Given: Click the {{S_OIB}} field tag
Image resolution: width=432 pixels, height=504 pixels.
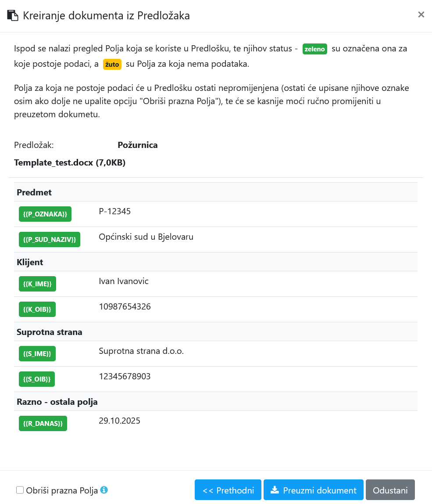Looking at the screenshot, I should pos(37,379).
